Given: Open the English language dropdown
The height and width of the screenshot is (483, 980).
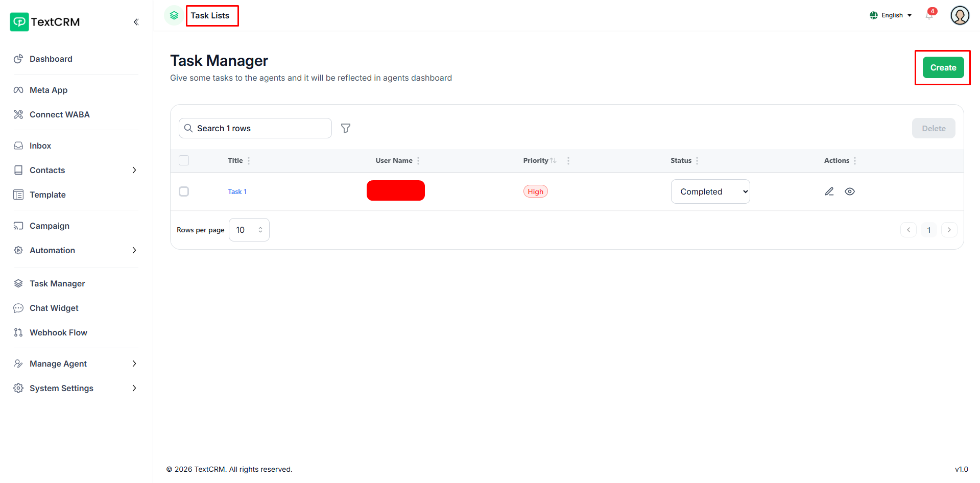Looking at the screenshot, I should (891, 15).
